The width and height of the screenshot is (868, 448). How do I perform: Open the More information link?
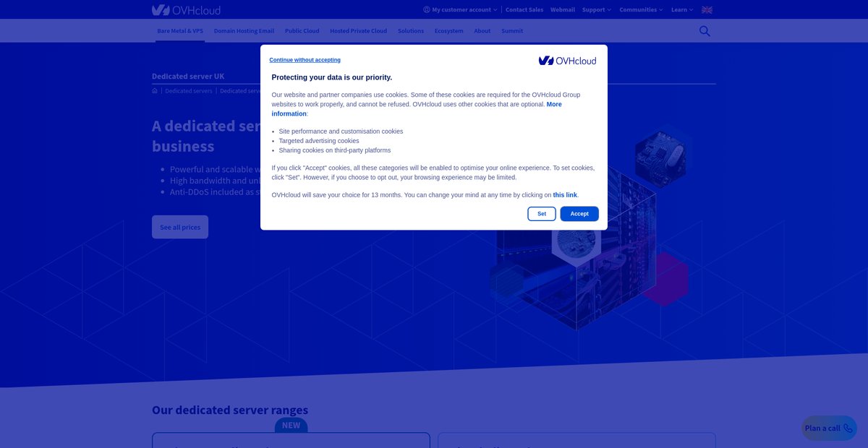tap(417, 109)
